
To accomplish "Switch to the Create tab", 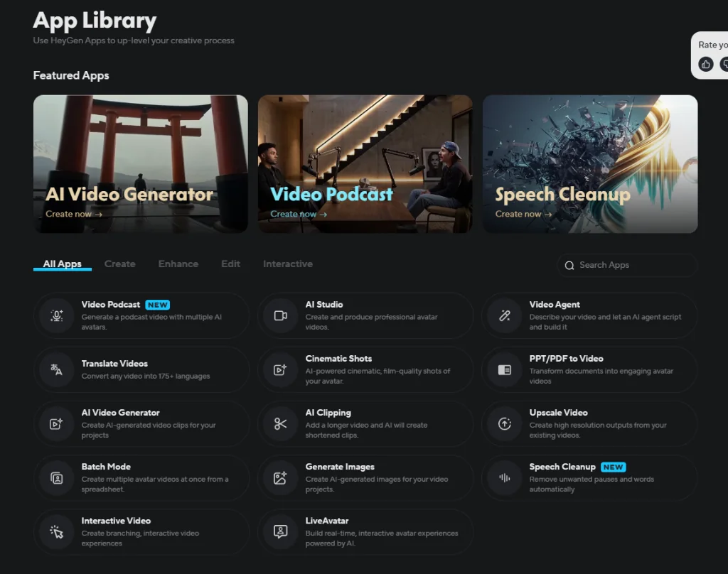I will (x=119, y=264).
